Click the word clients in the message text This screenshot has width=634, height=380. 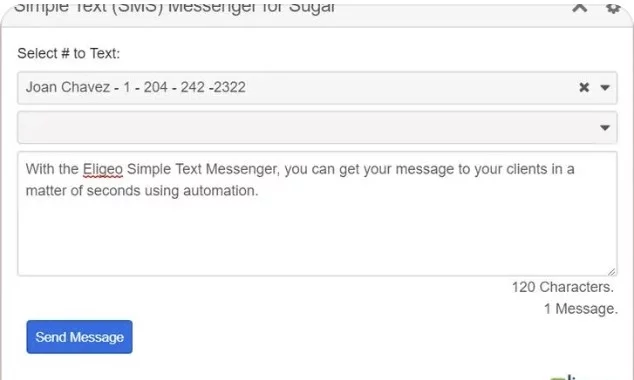[527, 169]
